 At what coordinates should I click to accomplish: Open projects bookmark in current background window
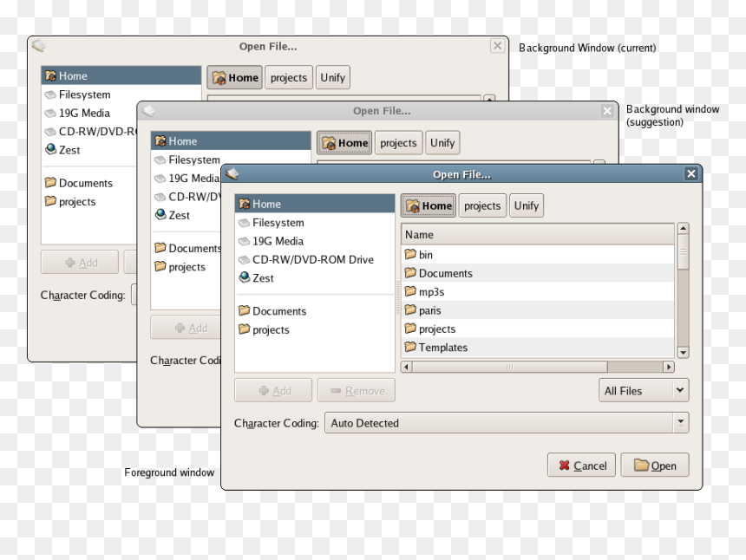pos(89,202)
